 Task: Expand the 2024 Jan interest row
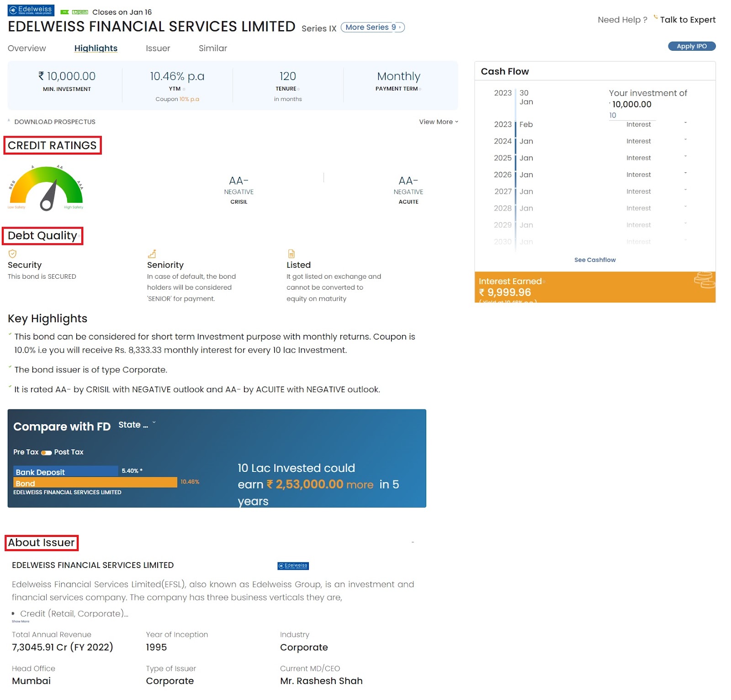click(685, 140)
